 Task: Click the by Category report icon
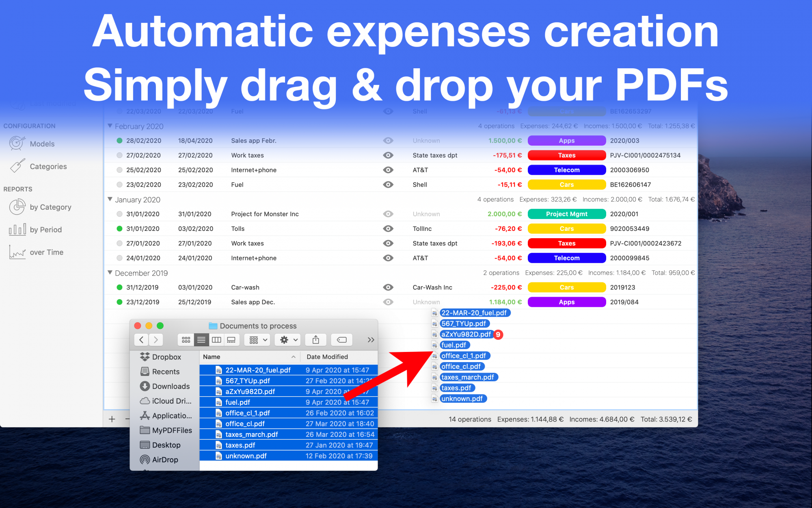click(x=17, y=206)
